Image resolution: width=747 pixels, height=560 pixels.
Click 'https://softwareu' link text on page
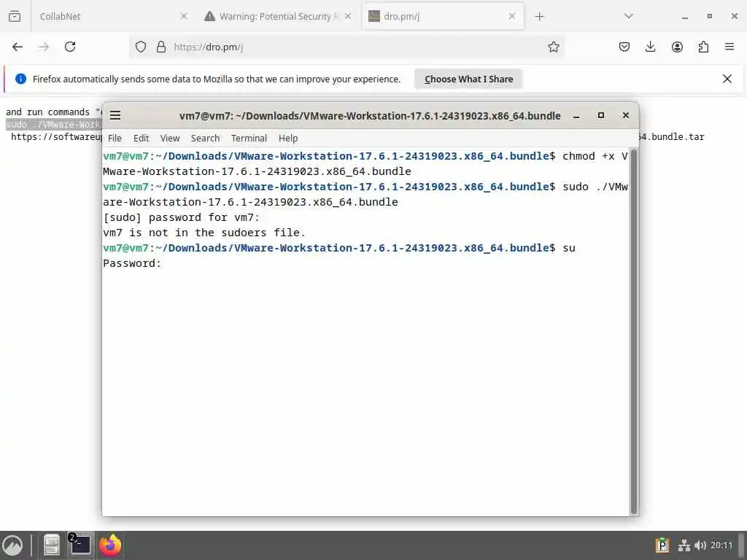click(x=56, y=137)
